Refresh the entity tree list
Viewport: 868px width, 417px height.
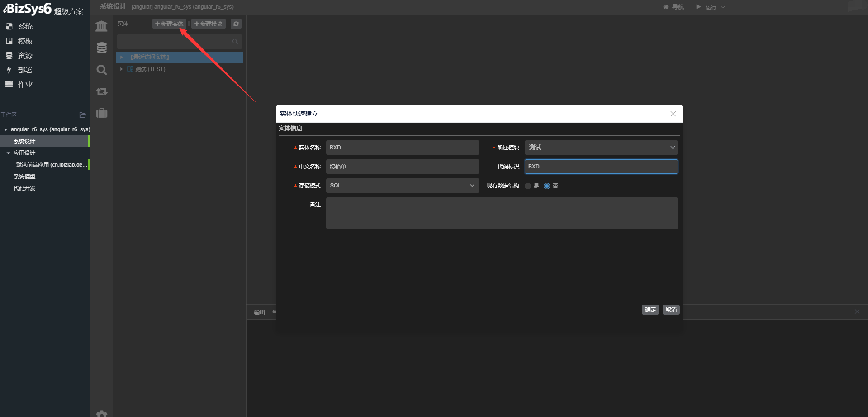tap(236, 24)
